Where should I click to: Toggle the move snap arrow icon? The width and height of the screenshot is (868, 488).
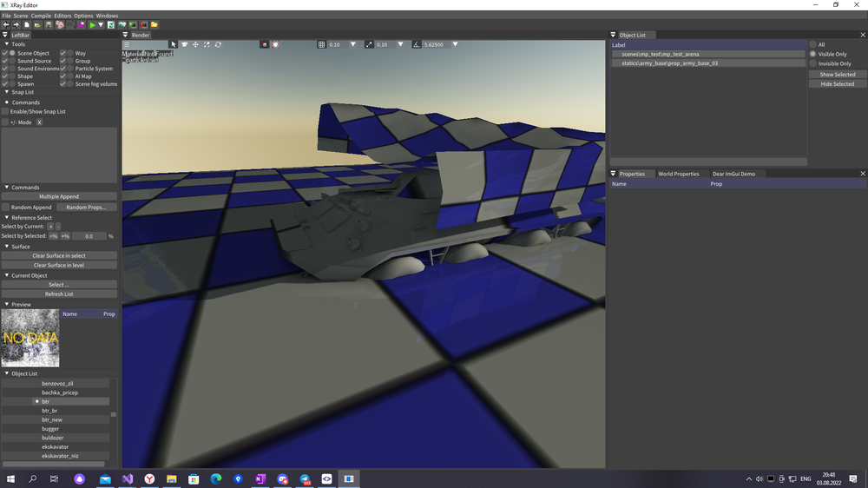pyautogui.click(x=369, y=44)
